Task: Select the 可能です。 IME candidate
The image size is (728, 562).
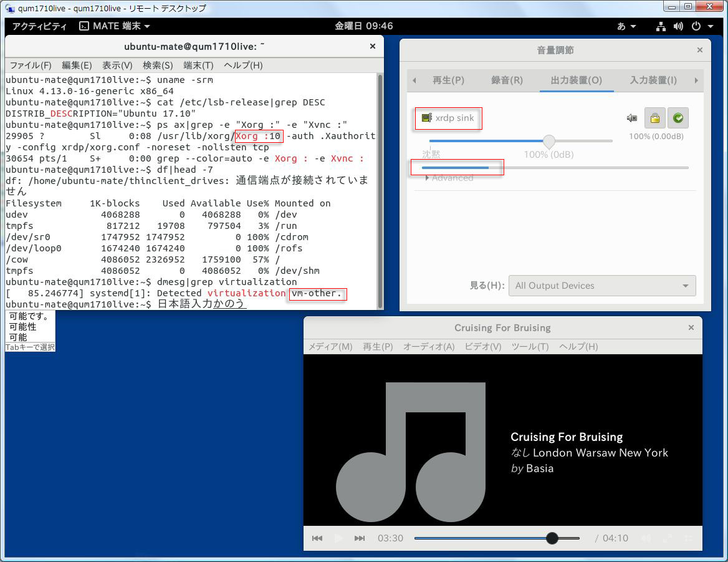Action: pos(30,316)
